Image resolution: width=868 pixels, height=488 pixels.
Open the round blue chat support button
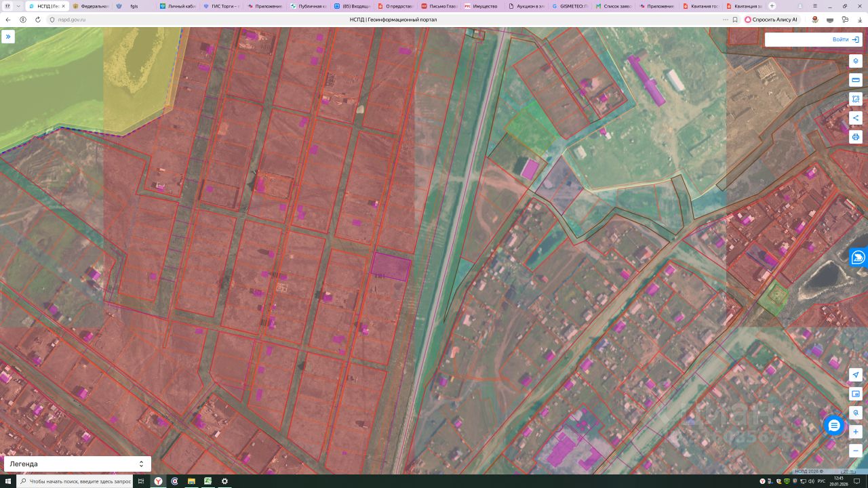[834, 426]
